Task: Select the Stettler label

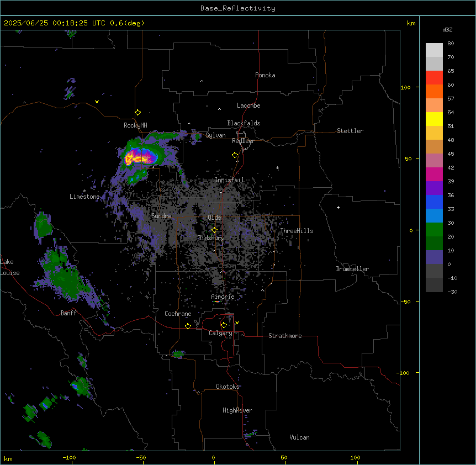Action: pos(350,131)
